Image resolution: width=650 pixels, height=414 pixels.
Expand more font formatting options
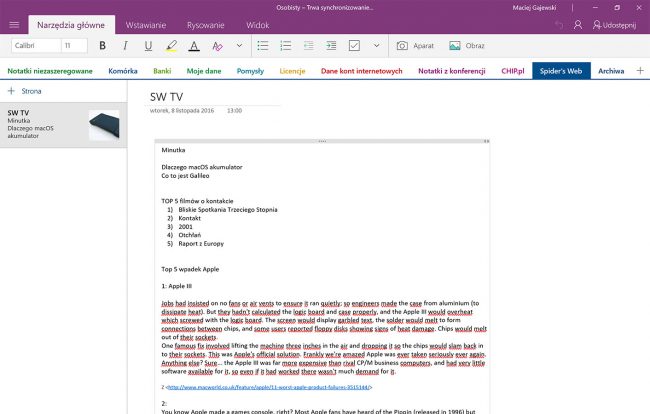coord(239,46)
